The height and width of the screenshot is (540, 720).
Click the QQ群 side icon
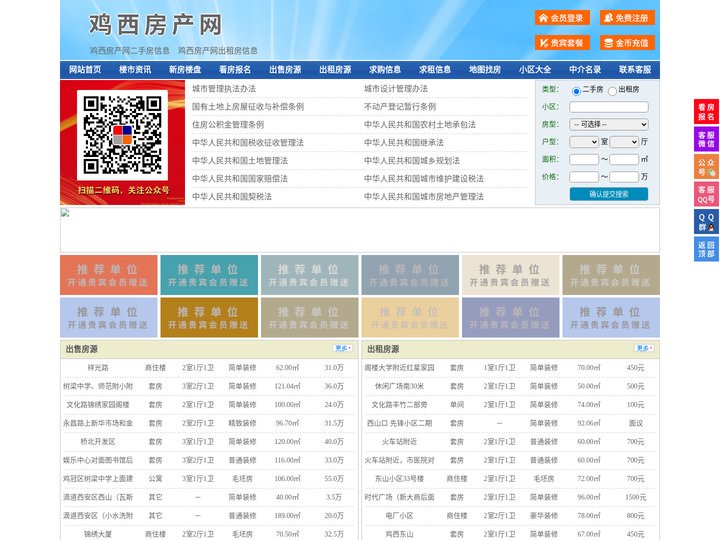(x=706, y=222)
